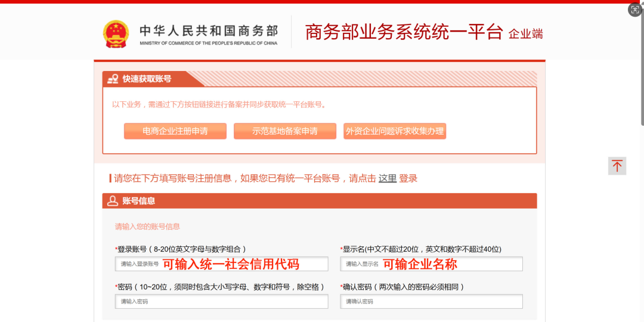This screenshot has width=644, height=322.
Task: Click the 企业端 label
Action: coord(525,34)
